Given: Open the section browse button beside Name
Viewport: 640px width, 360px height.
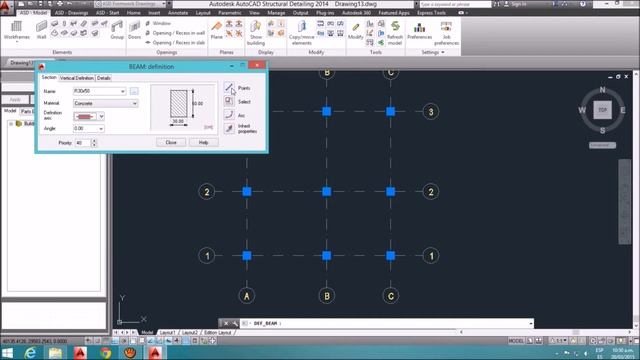Looking at the screenshot, I should [x=134, y=91].
